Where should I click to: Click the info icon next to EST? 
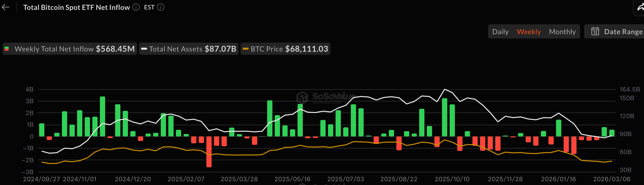161,7
